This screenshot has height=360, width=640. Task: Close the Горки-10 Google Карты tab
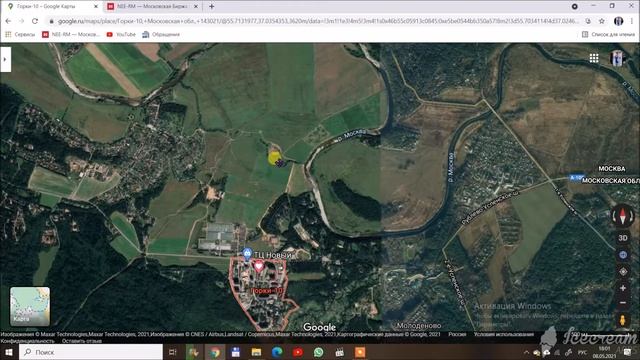[x=96, y=7]
